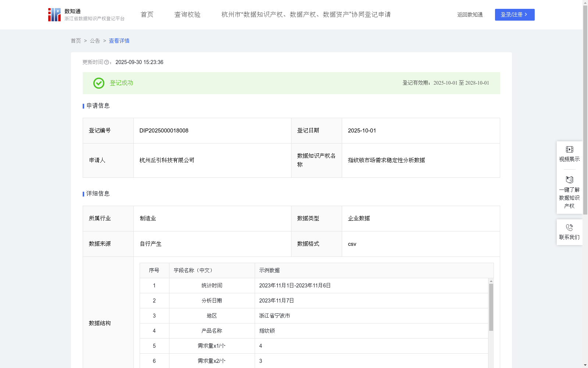Click the green 登记成功 checkmark icon

pos(99,83)
